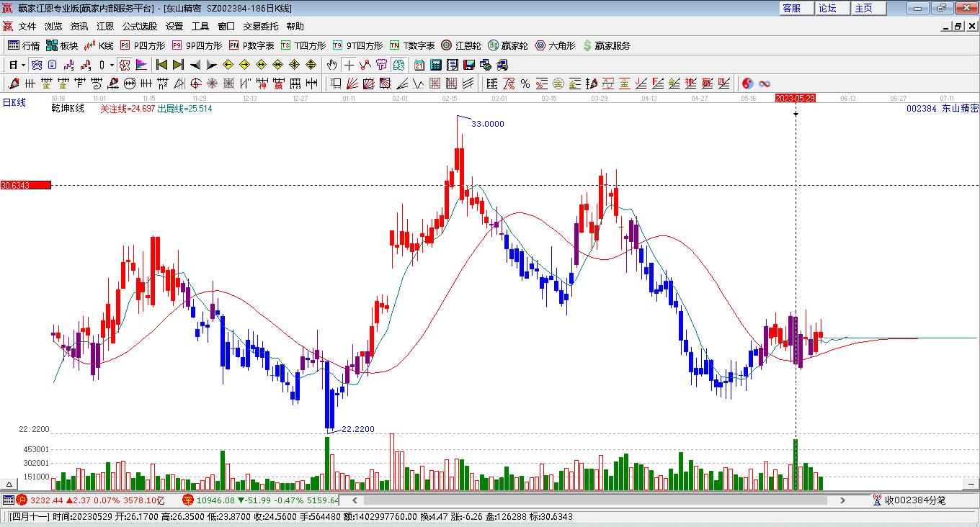The image size is (980, 527).
Task: Open the 行情 market quotes view
Action: pyautogui.click(x=24, y=45)
